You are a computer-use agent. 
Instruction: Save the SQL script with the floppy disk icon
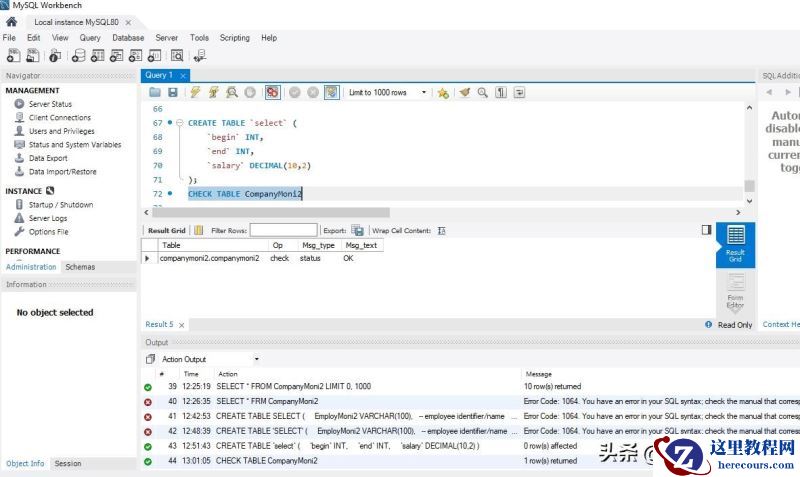pos(173,92)
